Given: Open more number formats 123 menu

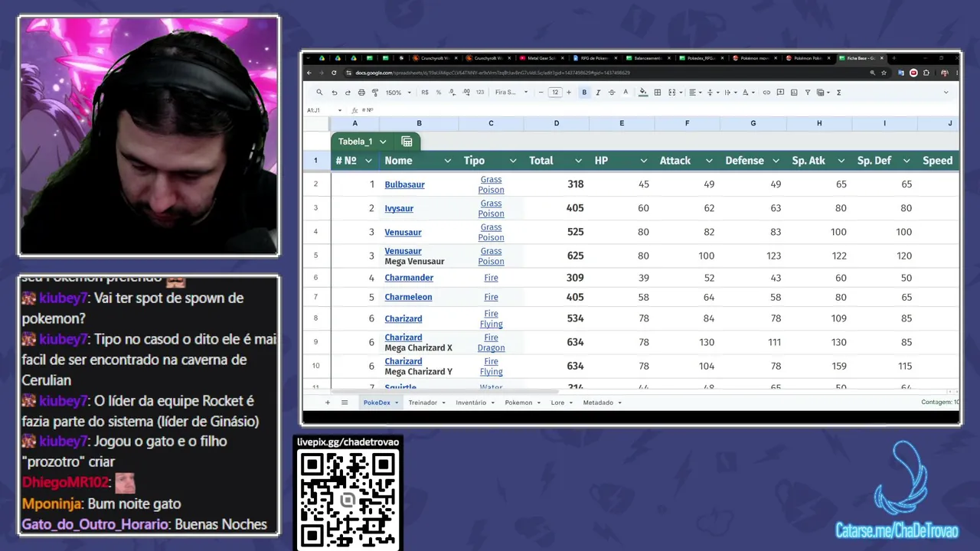Looking at the screenshot, I should click(480, 93).
